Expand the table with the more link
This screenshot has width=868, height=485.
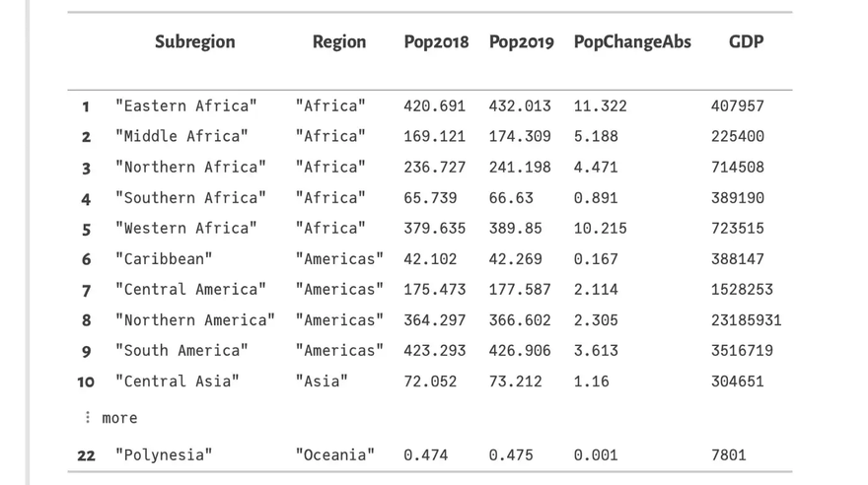[119, 419]
